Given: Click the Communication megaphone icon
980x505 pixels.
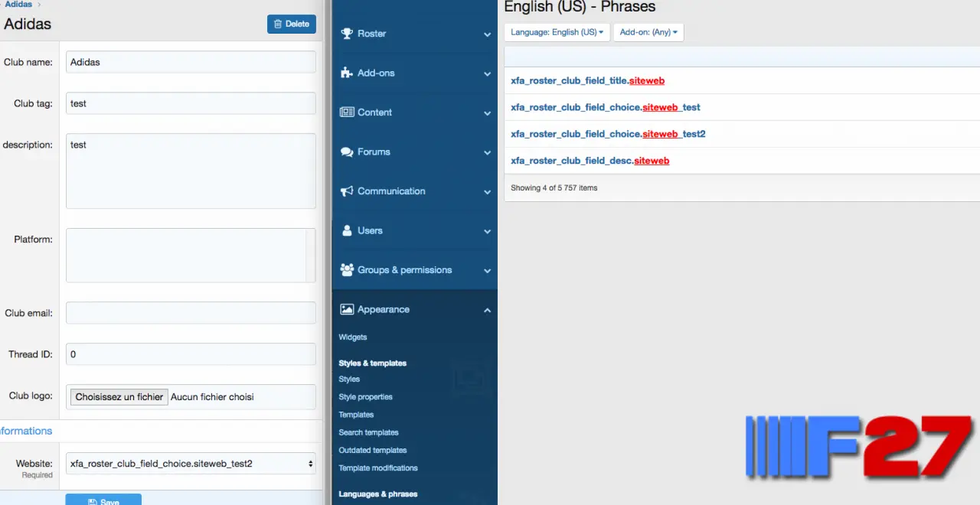Looking at the screenshot, I should [x=347, y=191].
